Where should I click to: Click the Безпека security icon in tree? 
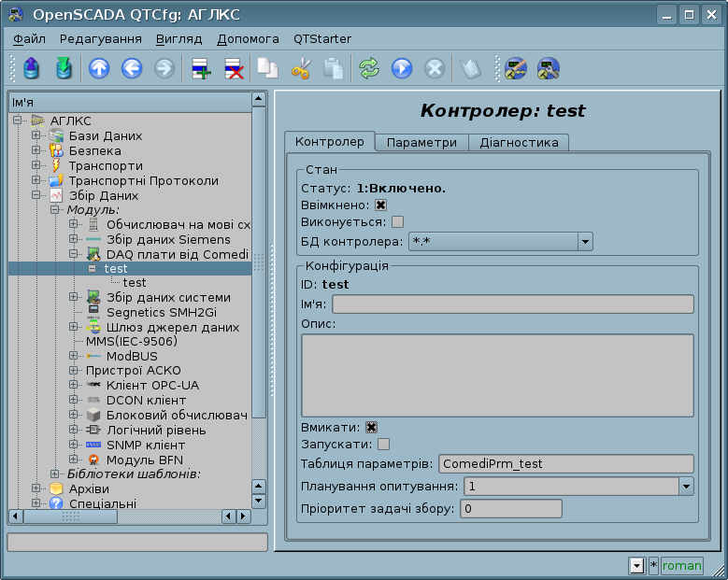56,150
